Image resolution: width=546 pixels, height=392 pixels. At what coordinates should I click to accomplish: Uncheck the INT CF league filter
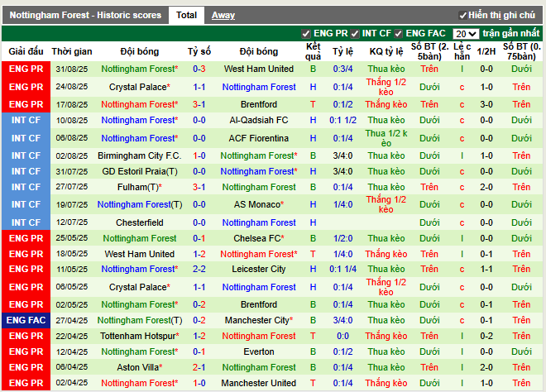[x=354, y=34]
